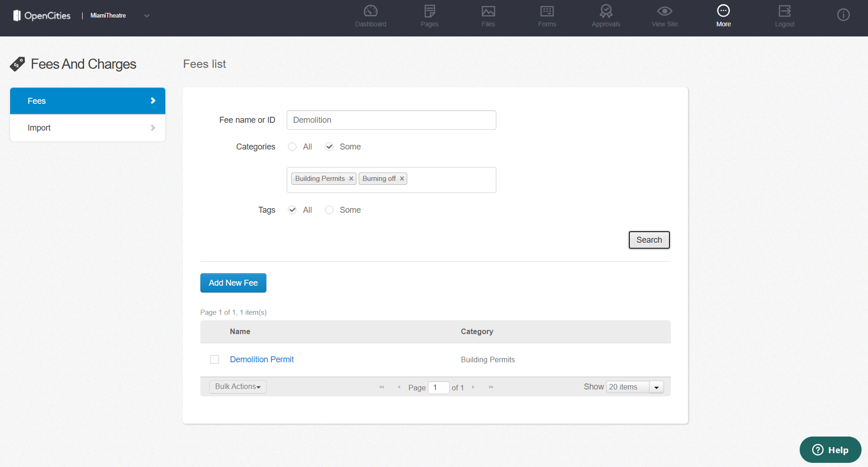Tick the Demolition Permit row checkbox

(215, 359)
